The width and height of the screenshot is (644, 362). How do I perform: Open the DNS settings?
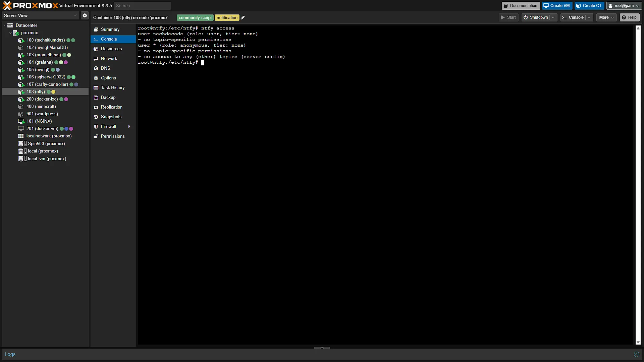click(113, 68)
